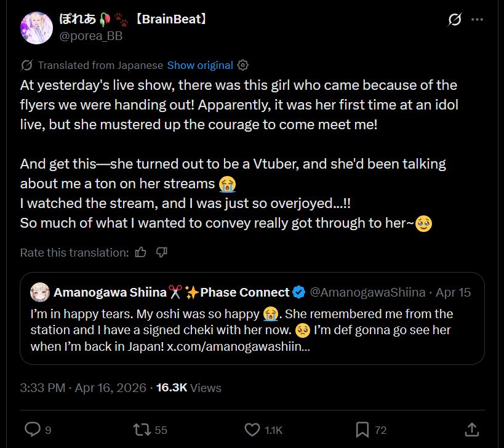This screenshot has height=448, width=504.
Task: Open Amanogawa Shiina's avatar in the quoted post
Action: coord(40,292)
